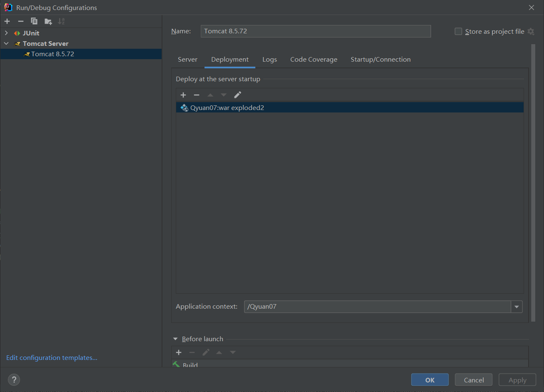This screenshot has height=392, width=544.
Task: Edit the selected deployment artifact
Action: point(237,95)
